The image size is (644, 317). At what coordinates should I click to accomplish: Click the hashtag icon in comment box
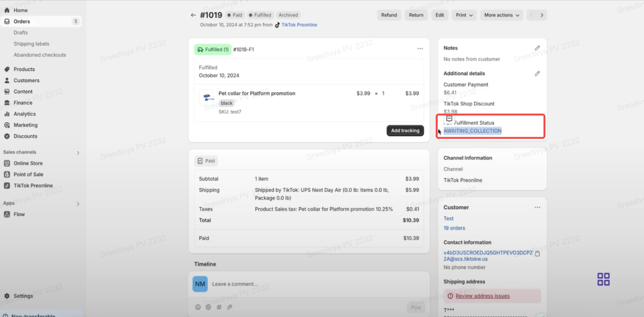click(x=219, y=307)
